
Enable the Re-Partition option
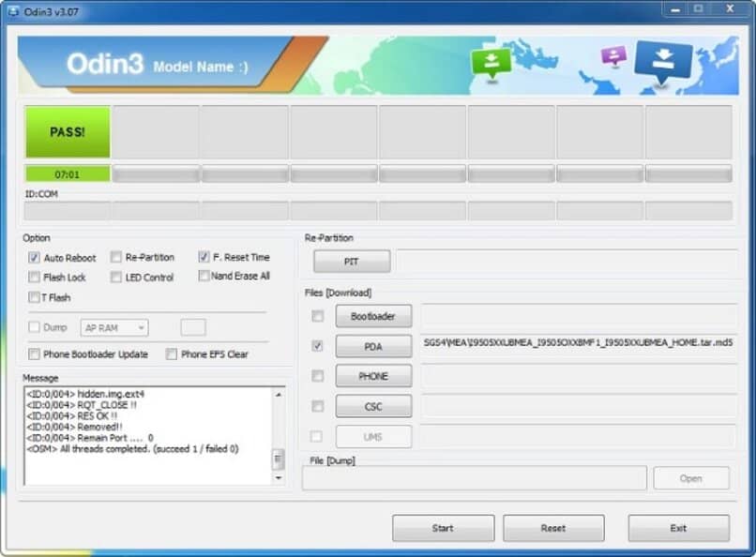(116, 257)
